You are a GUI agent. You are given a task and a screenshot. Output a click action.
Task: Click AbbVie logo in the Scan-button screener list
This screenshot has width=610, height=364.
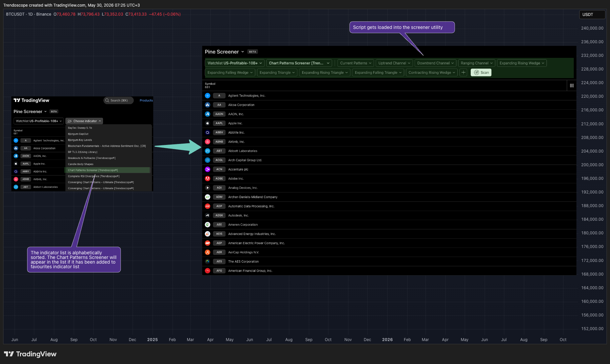tap(207, 133)
